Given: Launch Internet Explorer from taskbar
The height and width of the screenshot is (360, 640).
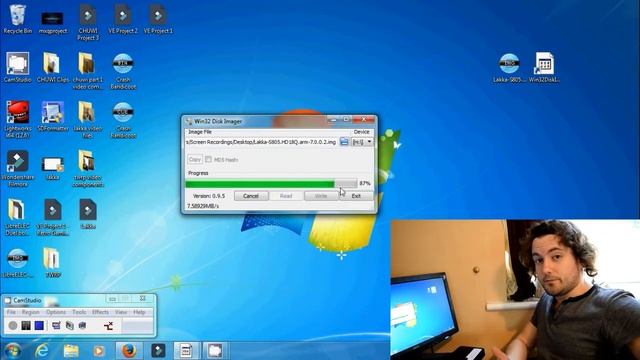Looking at the screenshot, I should (x=42, y=351).
